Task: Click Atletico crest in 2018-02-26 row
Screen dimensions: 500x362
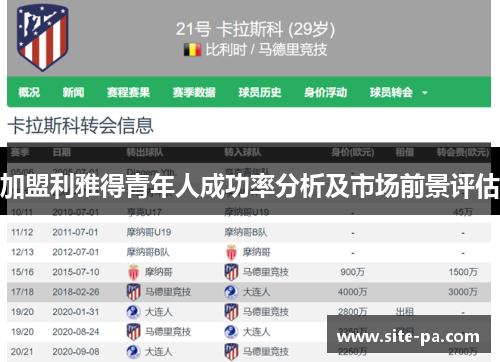Action: click(x=133, y=292)
